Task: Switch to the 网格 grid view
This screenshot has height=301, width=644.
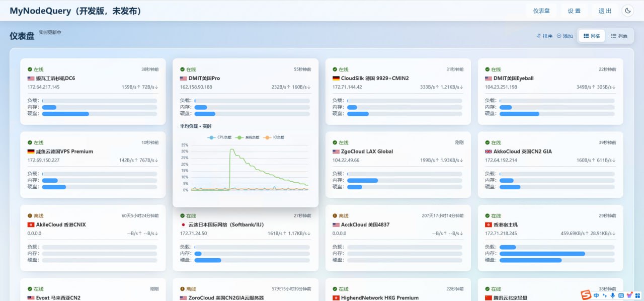Action: [592, 36]
